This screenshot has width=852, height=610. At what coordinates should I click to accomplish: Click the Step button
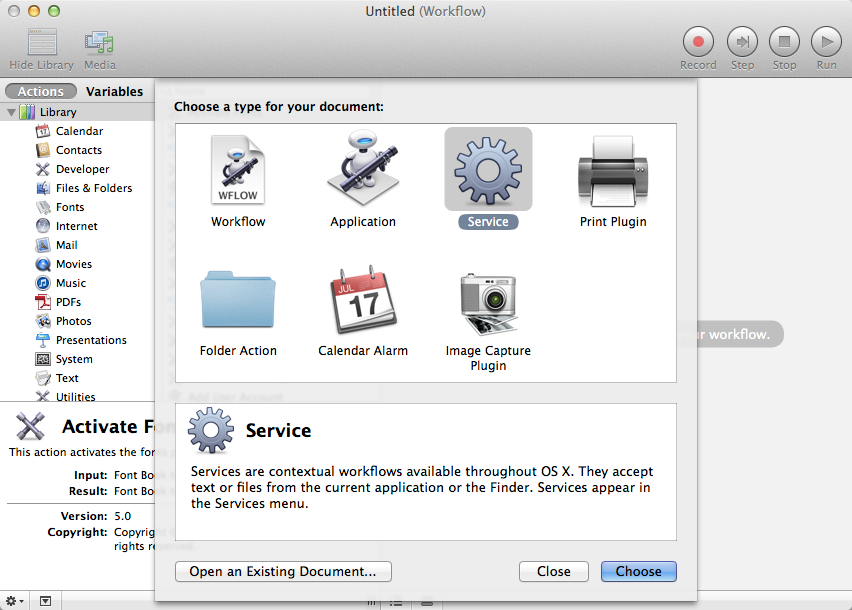click(x=742, y=42)
